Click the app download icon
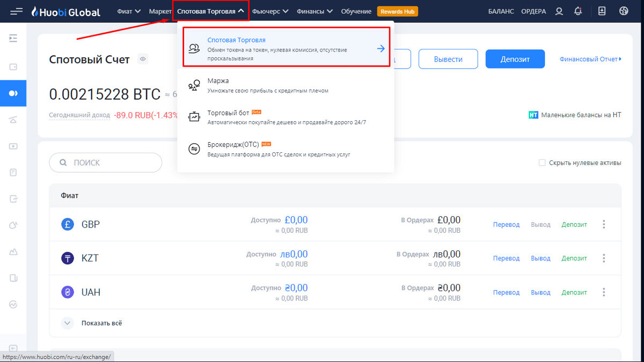This screenshot has height=362, width=644. coord(602,11)
